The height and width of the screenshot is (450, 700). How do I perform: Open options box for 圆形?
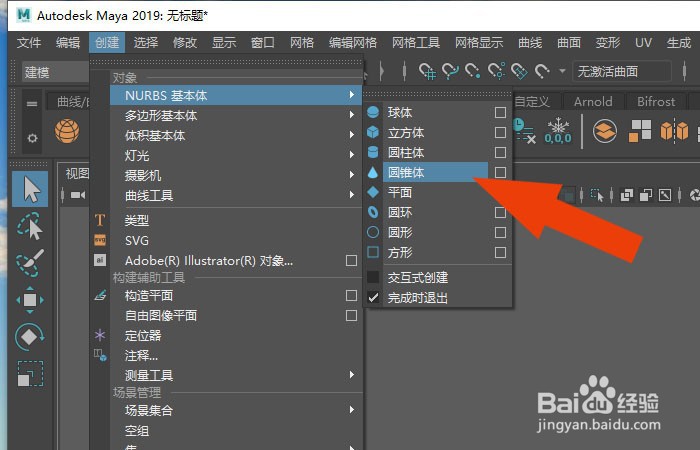click(500, 233)
